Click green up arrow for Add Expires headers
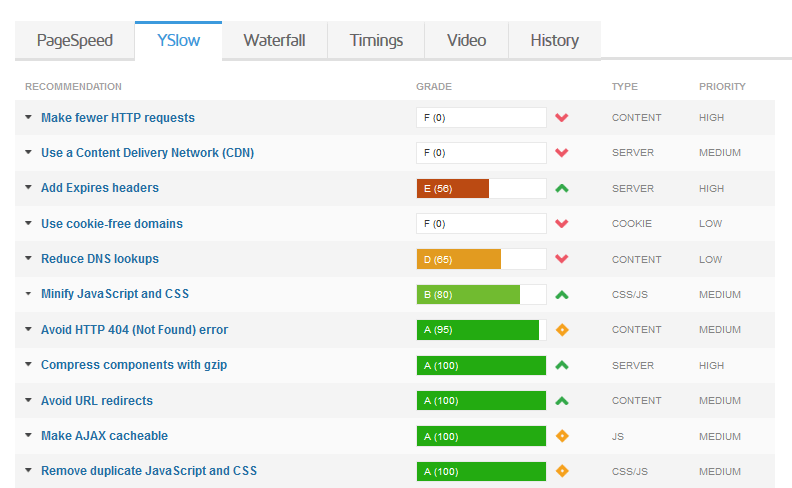Image resolution: width=792 pixels, height=488 pixels. [x=562, y=188]
